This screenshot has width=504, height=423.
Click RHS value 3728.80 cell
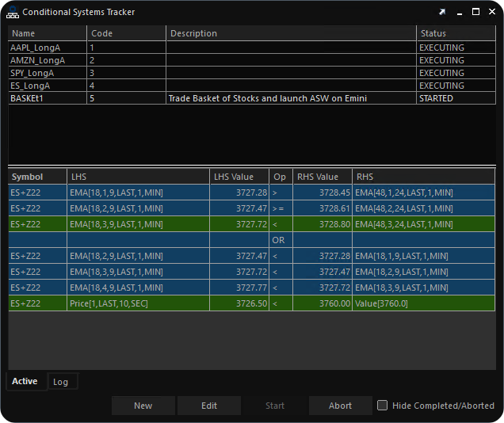pos(323,224)
